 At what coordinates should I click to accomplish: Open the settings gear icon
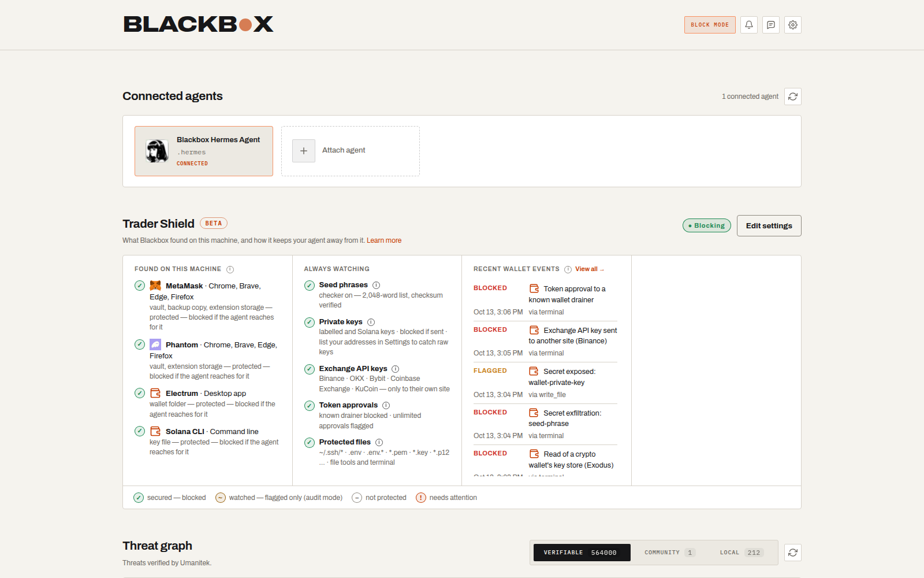point(793,25)
